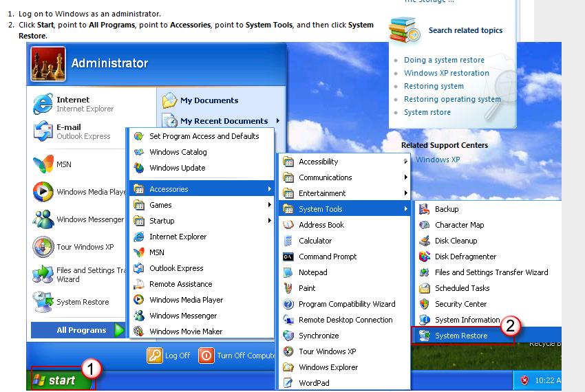Click the Notepad icon
585x392 pixels.
click(x=288, y=272)
